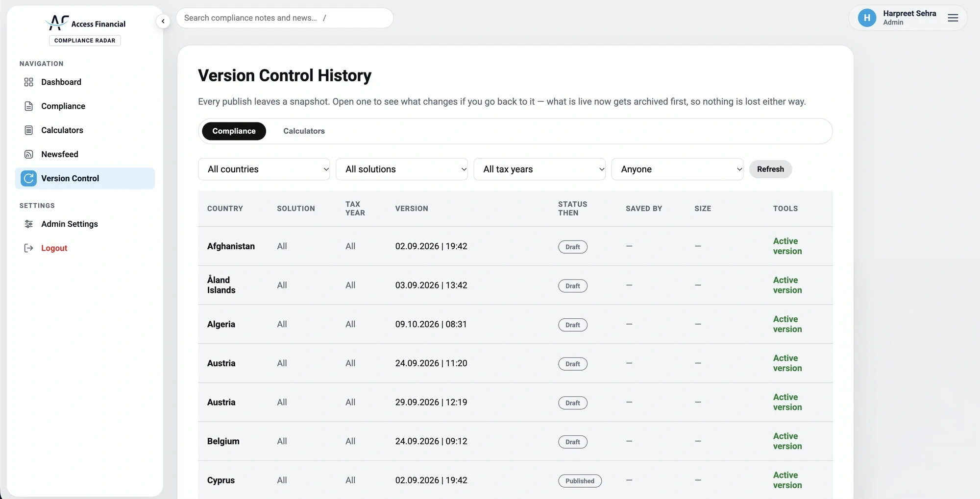Click the user avatar with letter H

pyautogui.click(x=867, y=18)
